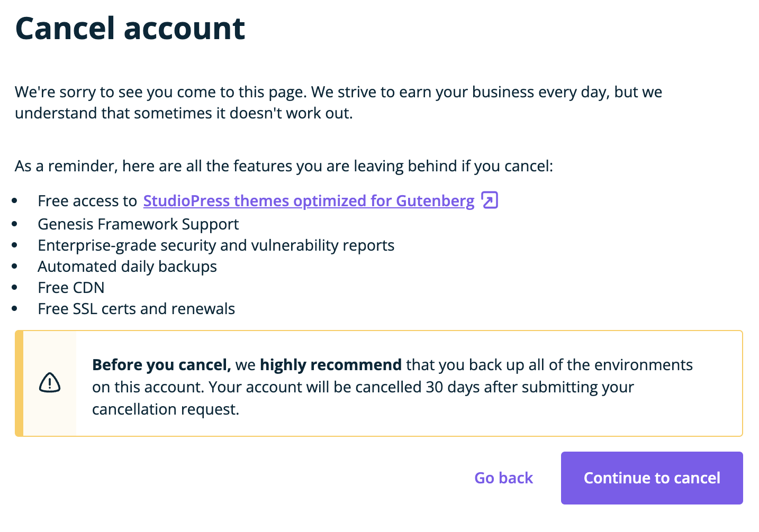Click the Enterprise-grade security and vulnerability reports item
The height and width of the screenshot is (532, 759).
(216, 245)
